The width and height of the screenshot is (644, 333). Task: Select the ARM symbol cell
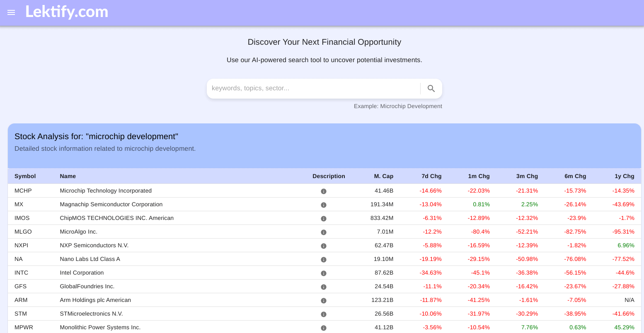[21, 300]
